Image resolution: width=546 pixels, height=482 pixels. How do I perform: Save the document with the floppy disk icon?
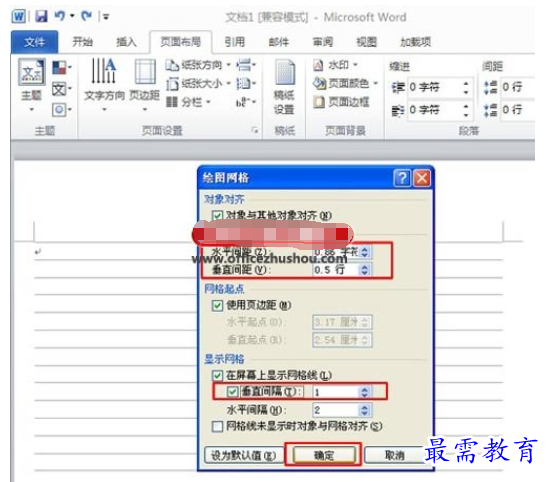[41, 16]
